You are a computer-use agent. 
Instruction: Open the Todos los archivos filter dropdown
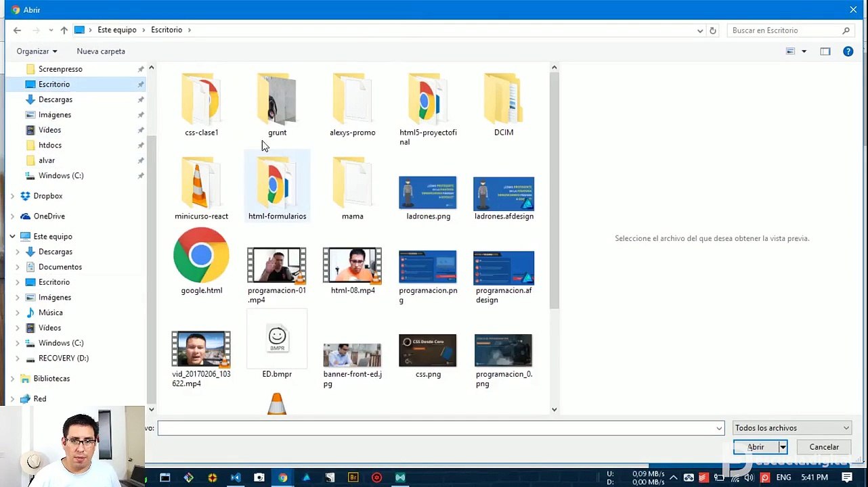pos(791,428)
